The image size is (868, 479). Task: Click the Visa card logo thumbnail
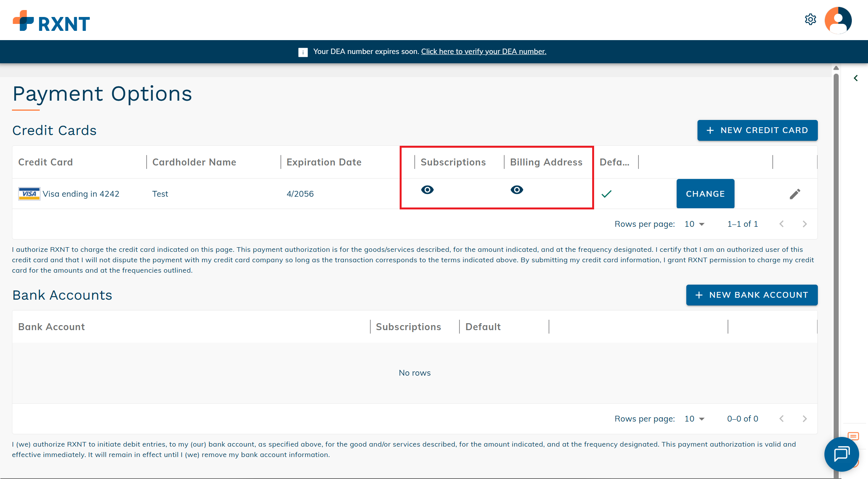pos(29,194)
